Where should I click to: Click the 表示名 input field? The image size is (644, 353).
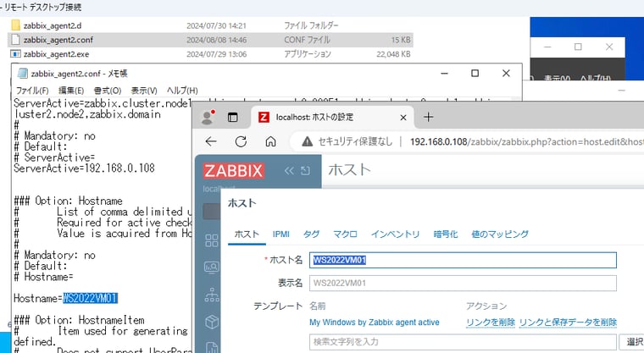(463, 284)
